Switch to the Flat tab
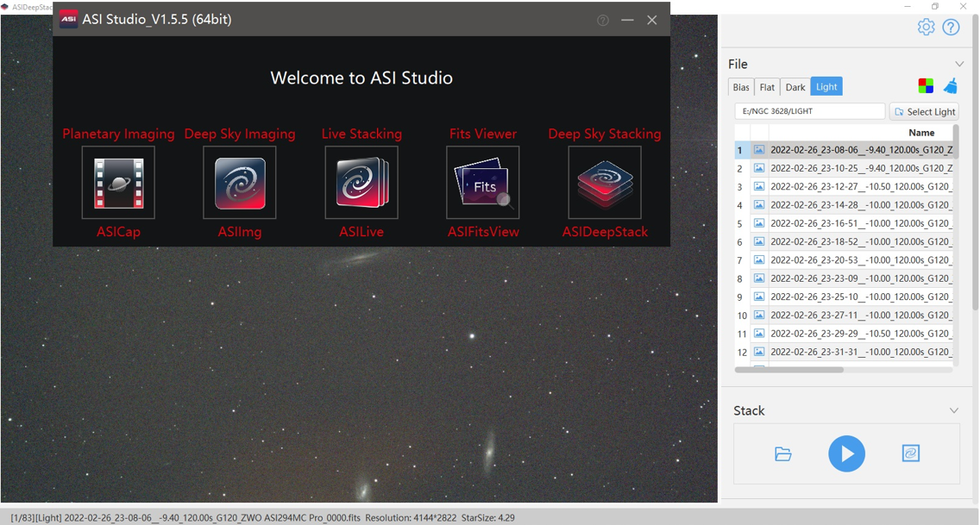 click(767, 87)
